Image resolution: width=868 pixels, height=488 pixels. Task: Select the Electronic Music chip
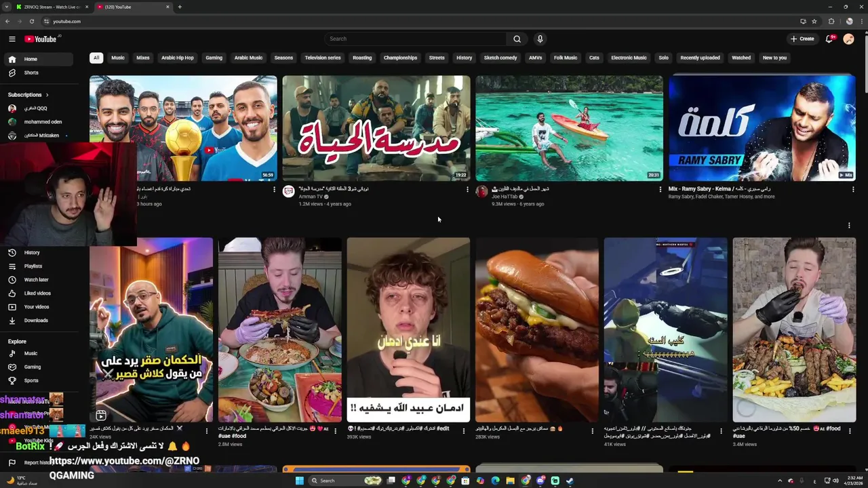(629, 58)
